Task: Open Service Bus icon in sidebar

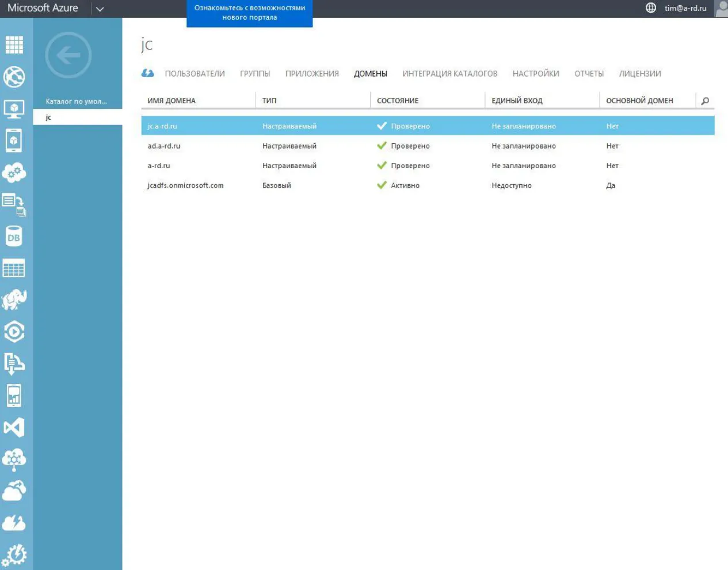Action: [14, 364]
